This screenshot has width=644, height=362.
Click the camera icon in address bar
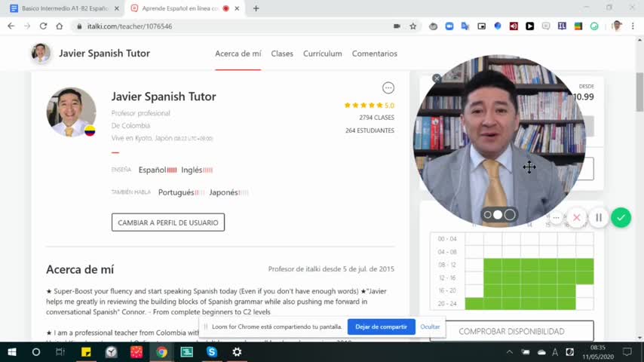(x=397, y=26)
